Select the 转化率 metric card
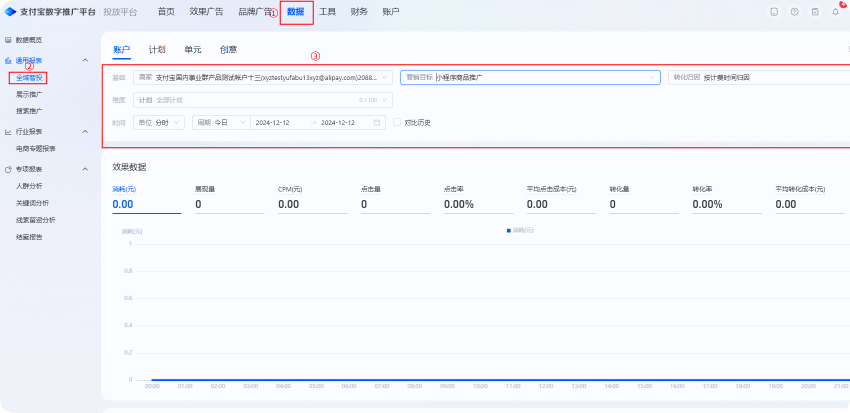The width and height of the screenshot is (850, 413). (727, 199)
